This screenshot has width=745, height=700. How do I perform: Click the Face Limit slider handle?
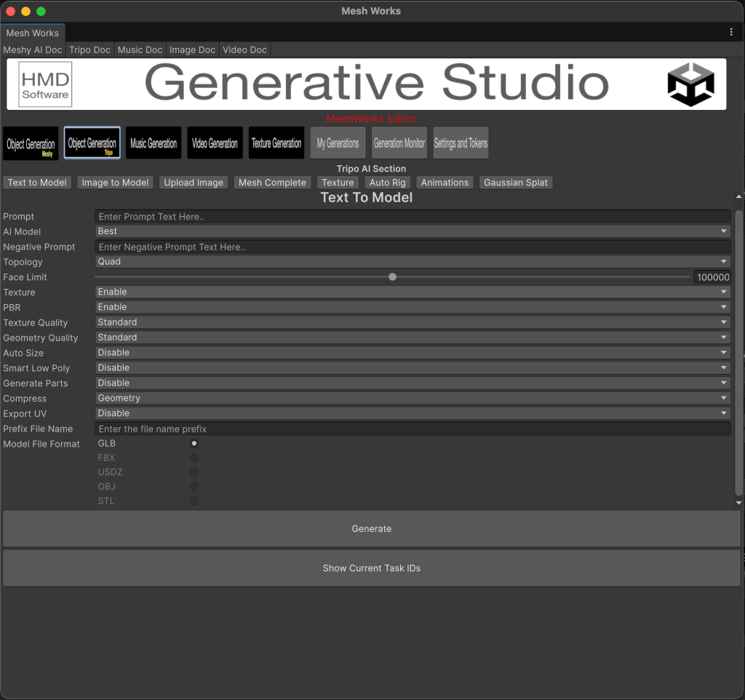(392, 277)
